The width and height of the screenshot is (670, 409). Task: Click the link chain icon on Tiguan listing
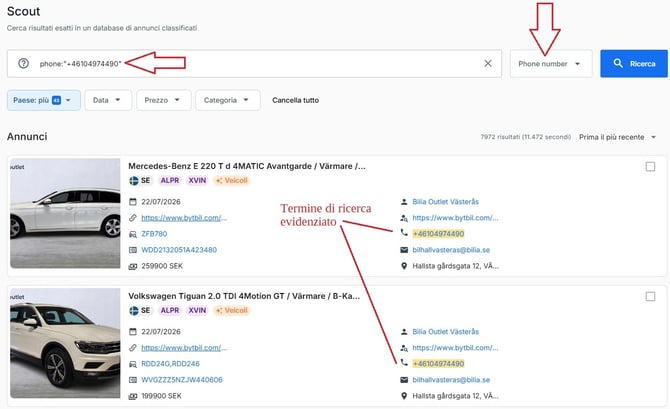point(133,348)
